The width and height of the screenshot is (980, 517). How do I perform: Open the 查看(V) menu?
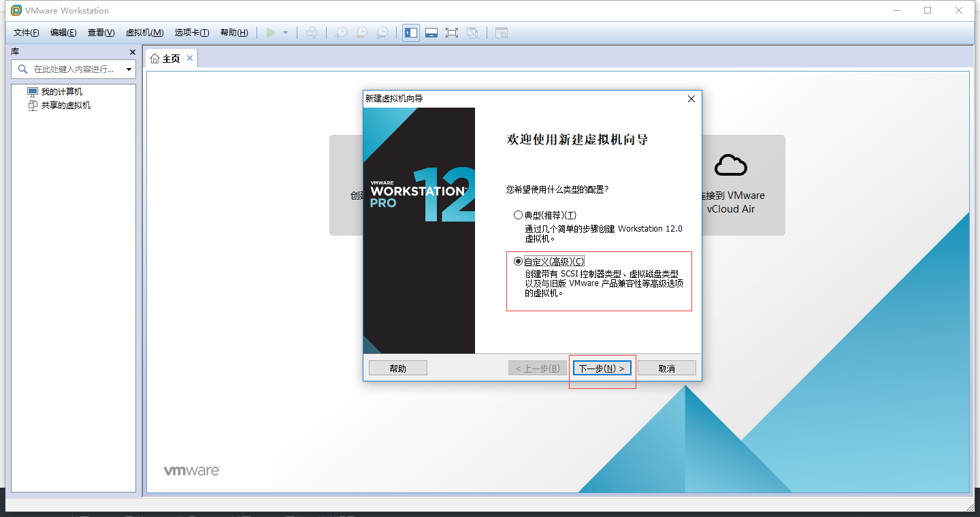click(101, 33)
